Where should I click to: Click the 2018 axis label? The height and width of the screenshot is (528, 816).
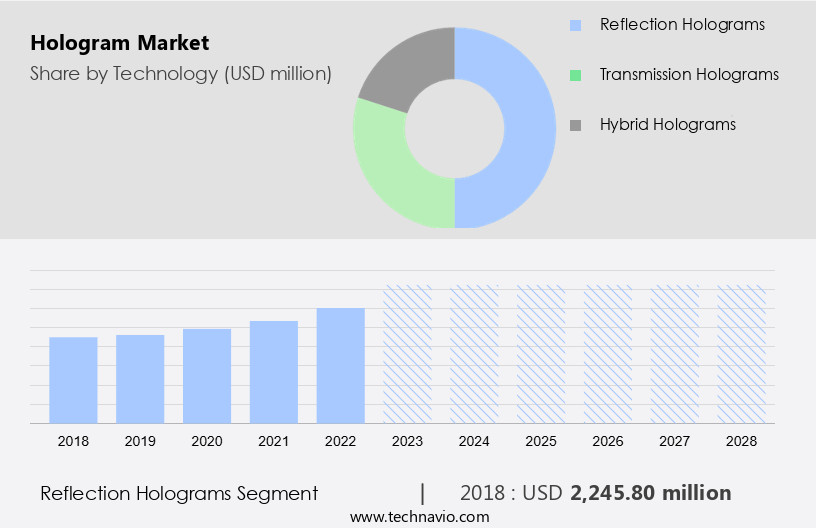point(73,441)
